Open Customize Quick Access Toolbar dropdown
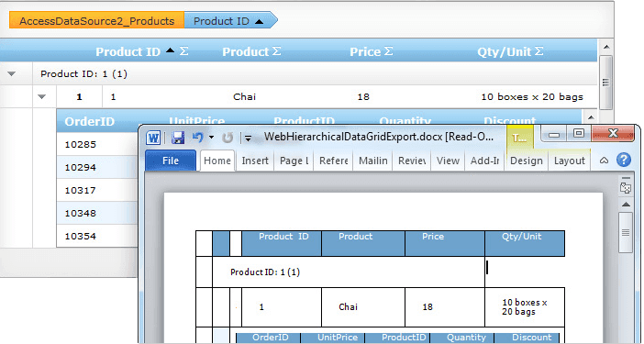644x344 pixels. coord(248,138)
